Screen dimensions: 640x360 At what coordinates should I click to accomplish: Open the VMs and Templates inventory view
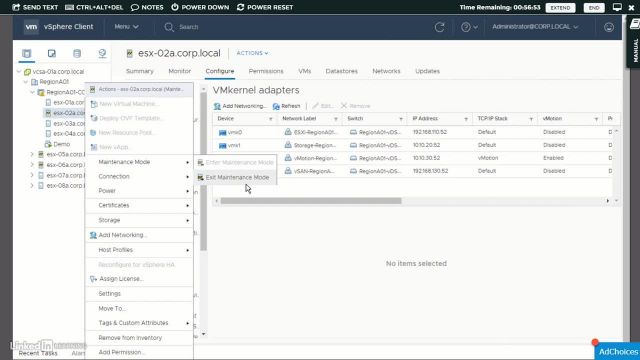pyautogui.click(x=52, y=53)
